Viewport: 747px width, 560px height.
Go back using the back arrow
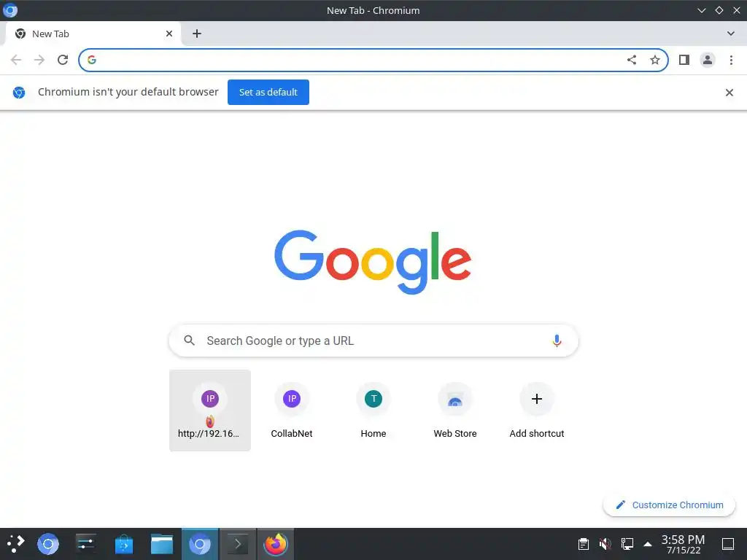coord(16,60)
